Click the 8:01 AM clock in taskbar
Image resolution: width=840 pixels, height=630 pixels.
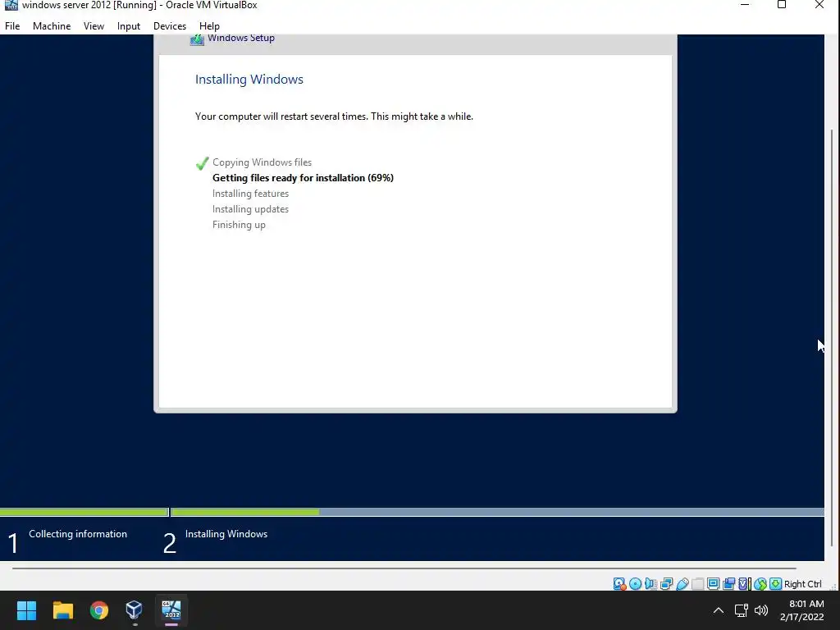point(806,604)
